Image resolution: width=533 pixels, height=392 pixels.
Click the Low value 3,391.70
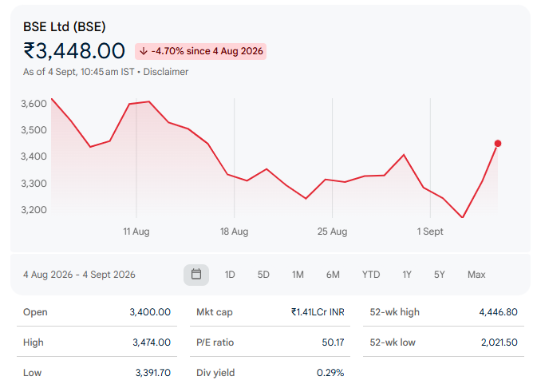pos(153,373)
